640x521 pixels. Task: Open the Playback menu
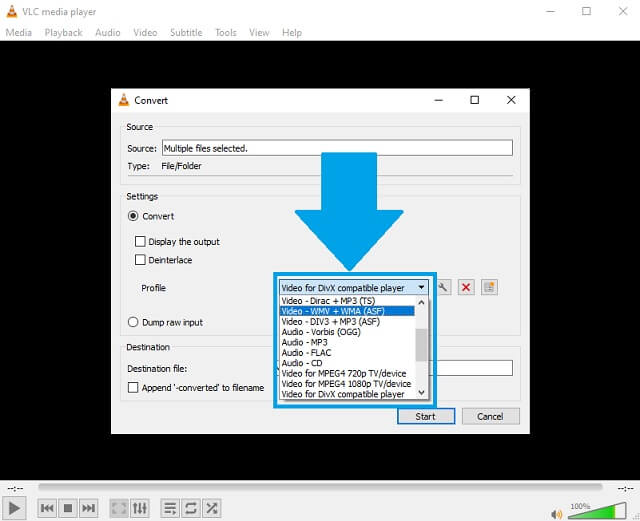pyautogui.click(x=63, y=33)
